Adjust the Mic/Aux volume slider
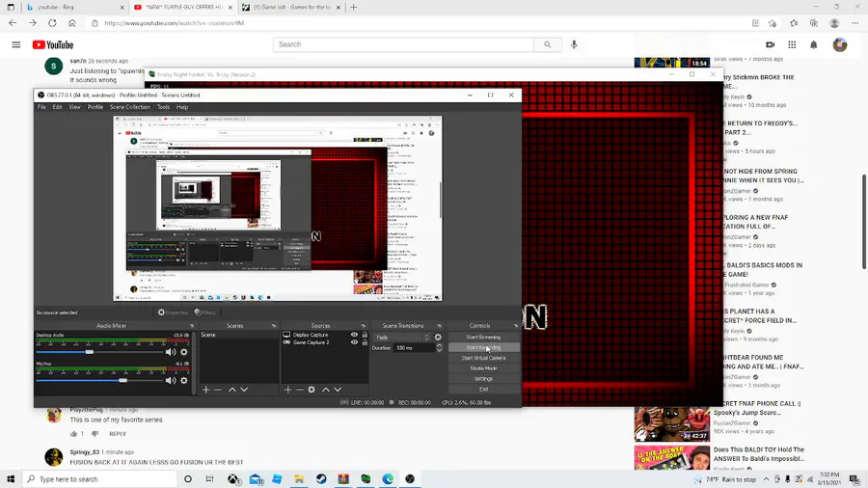Viewport: 868px width, 488px height. 100,381
